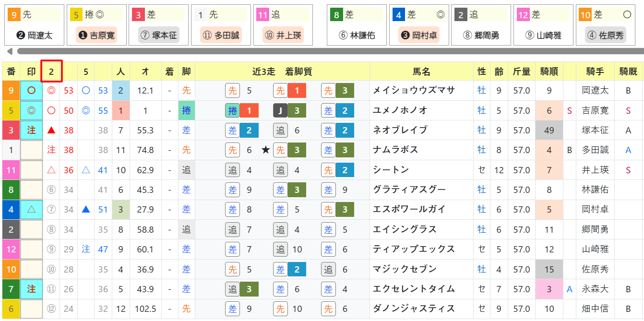Image resolution: width=644 pixels, height=321 pixels.
Task: Click the 近3走 着脚質 column header
Action: tap(282, 71)
